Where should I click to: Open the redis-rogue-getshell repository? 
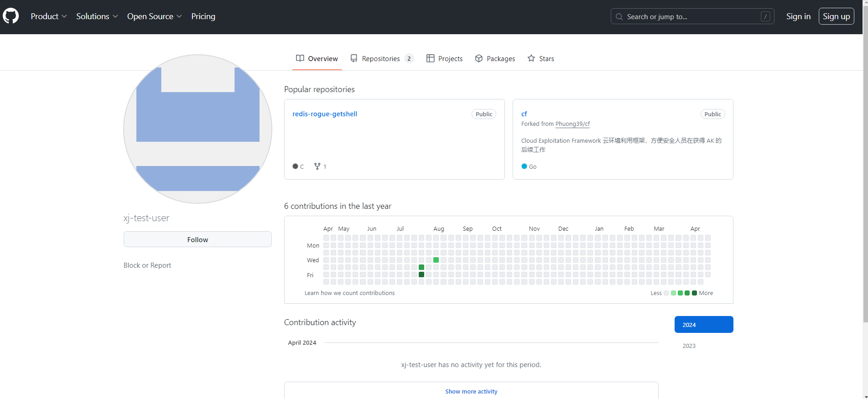pyautogui.click(x=325, y=114)
